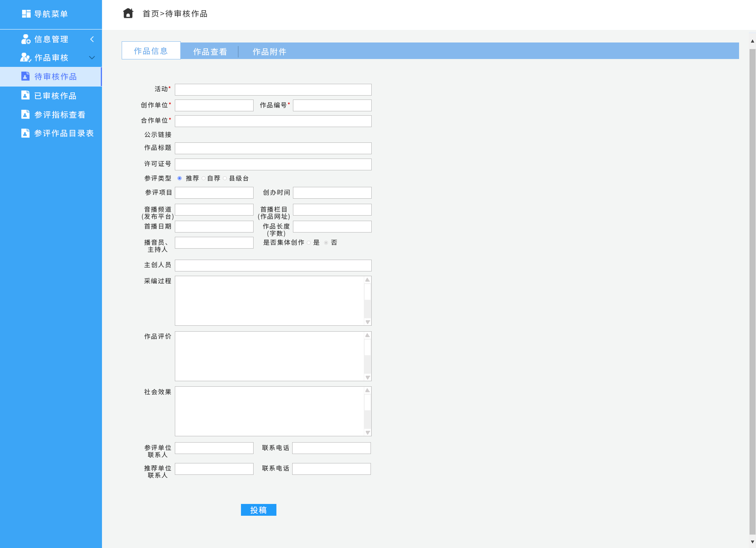The width and height of the screenshot is (756, 548).
Task: Click the 已审核作品 document icon
Action: [x=26, y=95]
